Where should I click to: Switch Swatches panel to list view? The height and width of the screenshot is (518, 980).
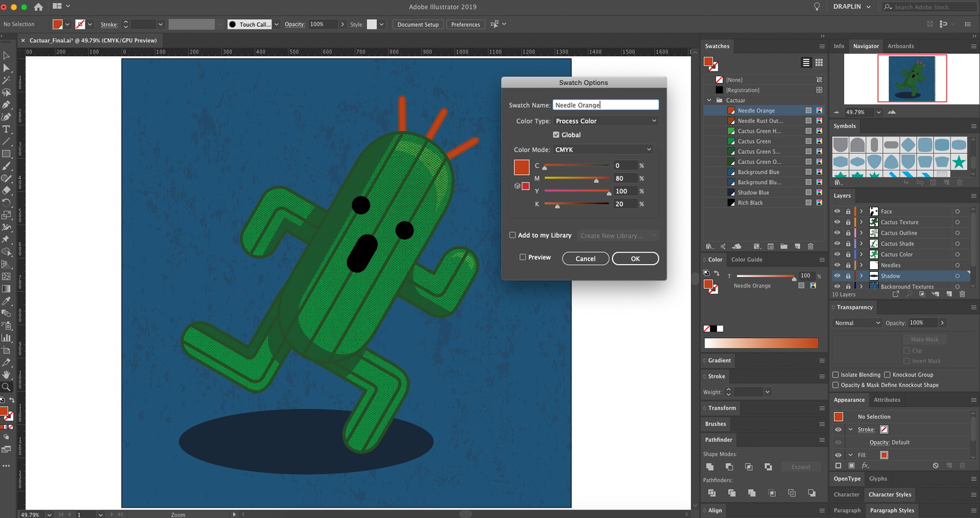pyautogui.click(x=806, y=62)
